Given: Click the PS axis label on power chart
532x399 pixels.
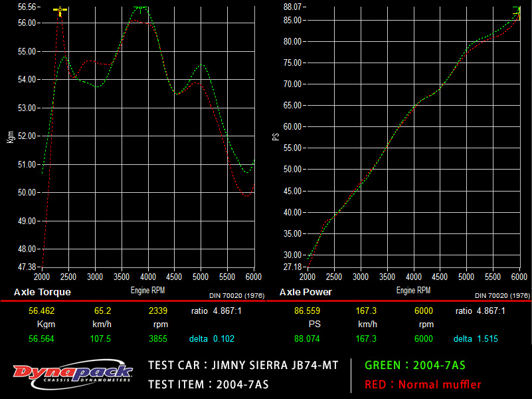Looking at the screenshot, I should click(x=275, y=136).
